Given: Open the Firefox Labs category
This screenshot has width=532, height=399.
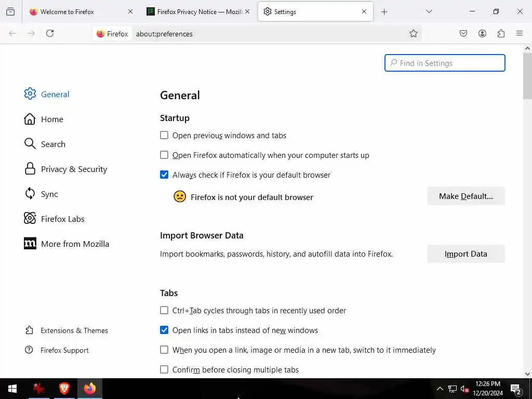Looking at the screenshot, I should tap(54, 219).
